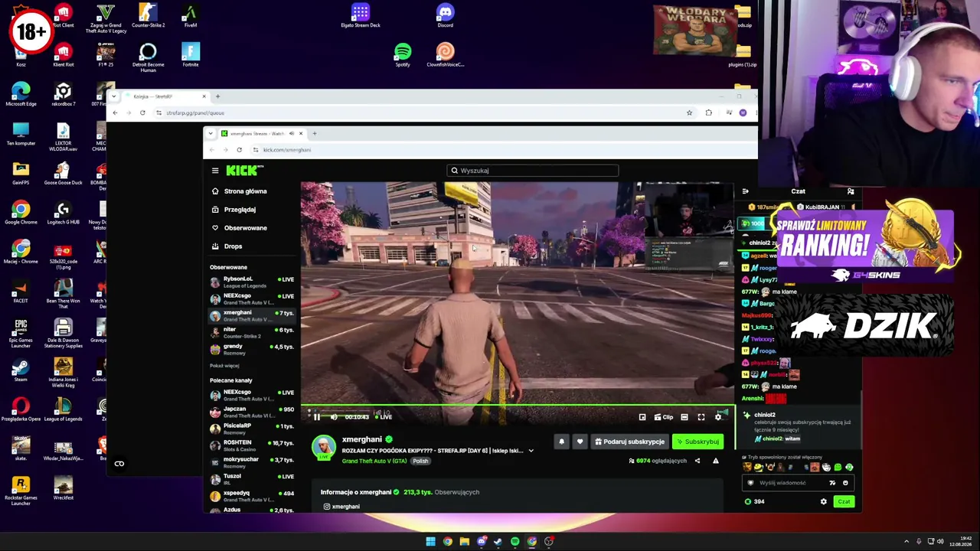Open Epic Games Launcher desktop icon
This screenshot has width=980, height=551.
[x=21, y=333]
